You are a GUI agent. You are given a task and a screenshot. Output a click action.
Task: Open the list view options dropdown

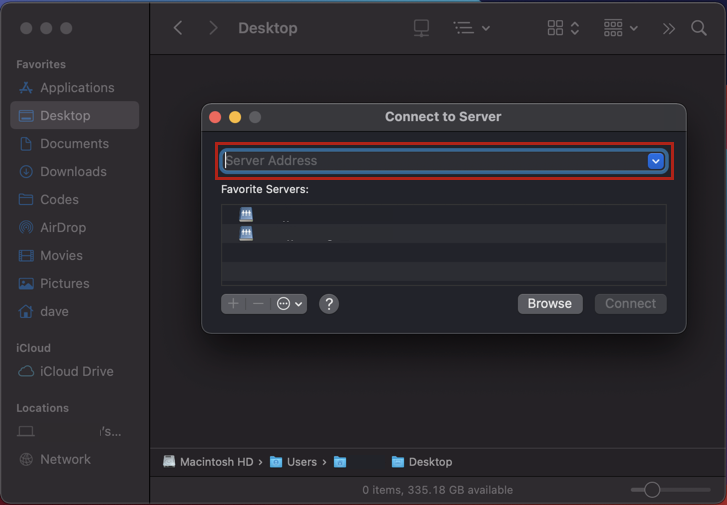pos(472,28)
